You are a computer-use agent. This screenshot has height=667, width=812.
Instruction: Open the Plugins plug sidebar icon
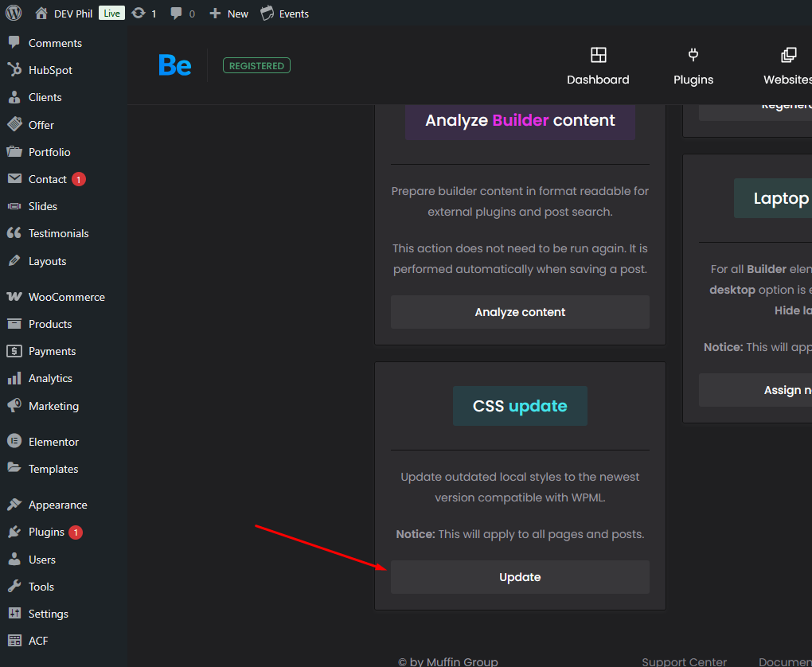[14, 532]
